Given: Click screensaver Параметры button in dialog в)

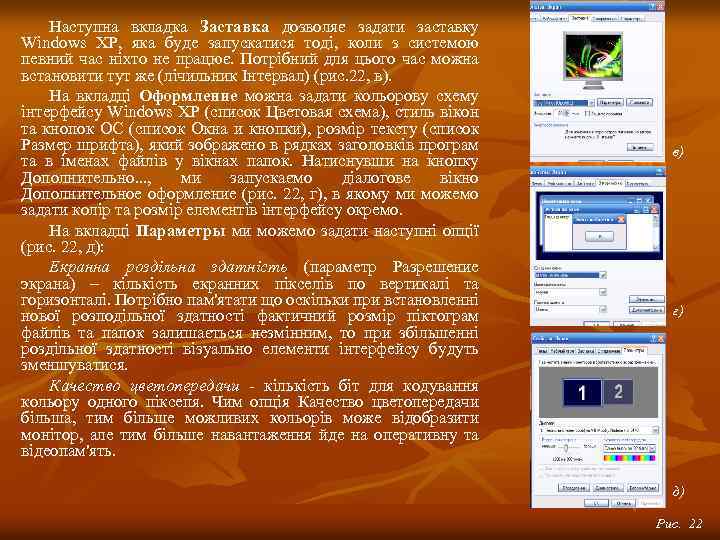Looking at the screenshot, I should point(611,103).
